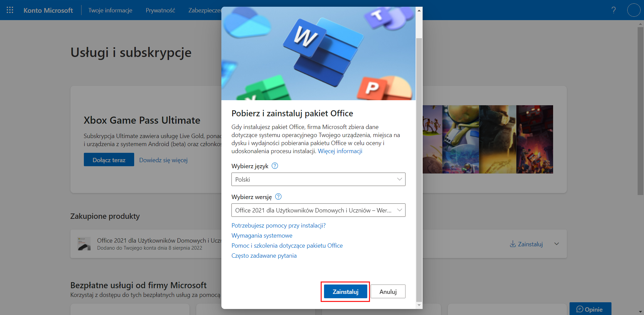Viewport: 644px width, 315px height.
Task: Open Pomoc i szkolenia dotyczące pakietu Office
Action: [x=287, y=246]
